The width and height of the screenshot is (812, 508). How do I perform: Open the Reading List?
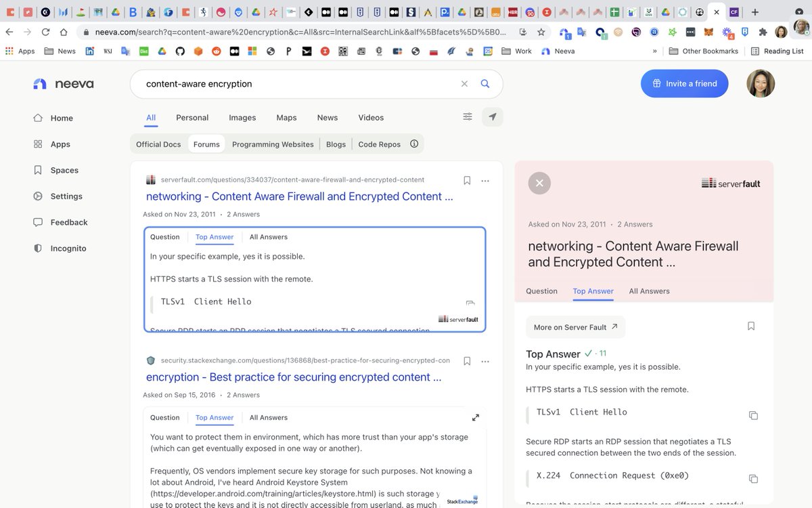coord(777,51)
